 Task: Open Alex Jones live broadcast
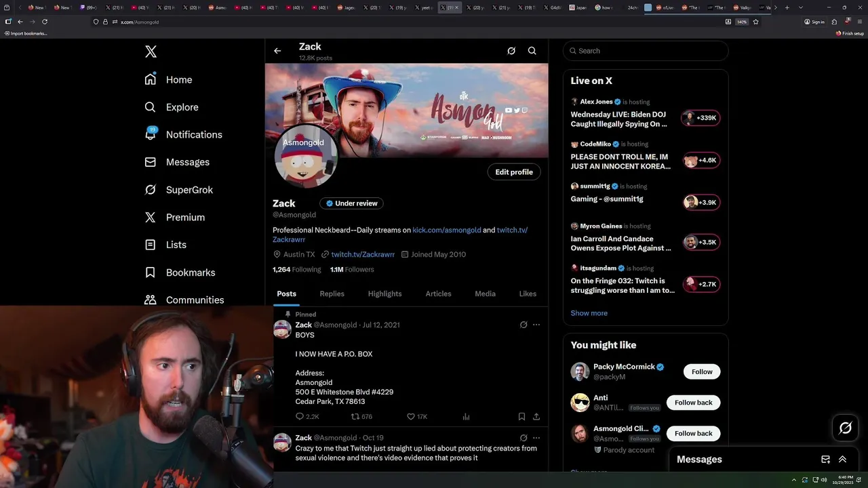646,113
